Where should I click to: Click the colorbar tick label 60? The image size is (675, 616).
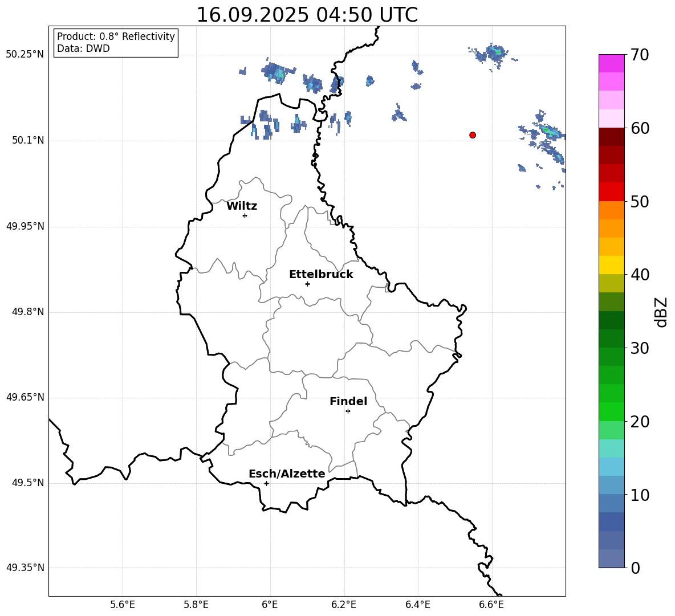(x=640, y=128)
